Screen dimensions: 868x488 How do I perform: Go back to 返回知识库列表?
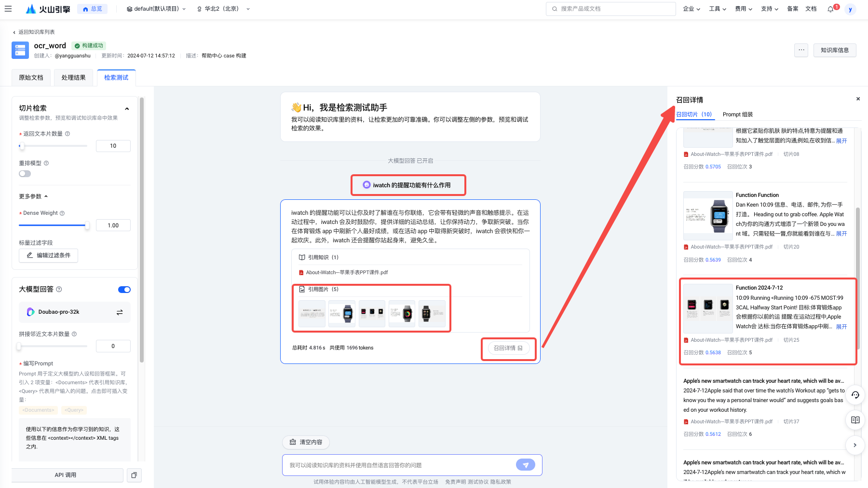point(34,32)
